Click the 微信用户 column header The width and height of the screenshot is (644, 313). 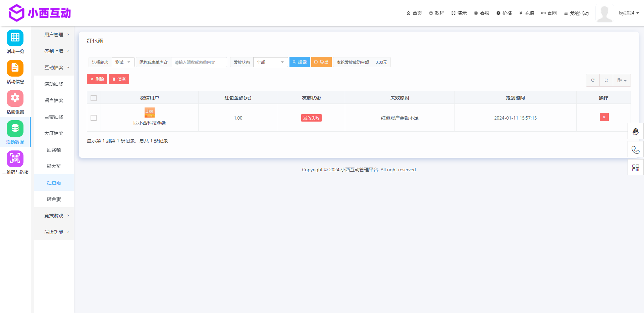[150, 98]
